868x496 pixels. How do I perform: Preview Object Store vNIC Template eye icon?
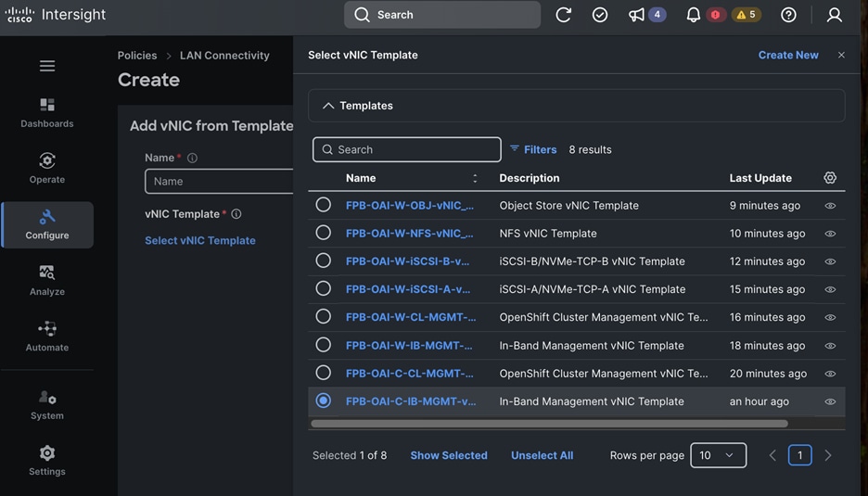[830, 206]
